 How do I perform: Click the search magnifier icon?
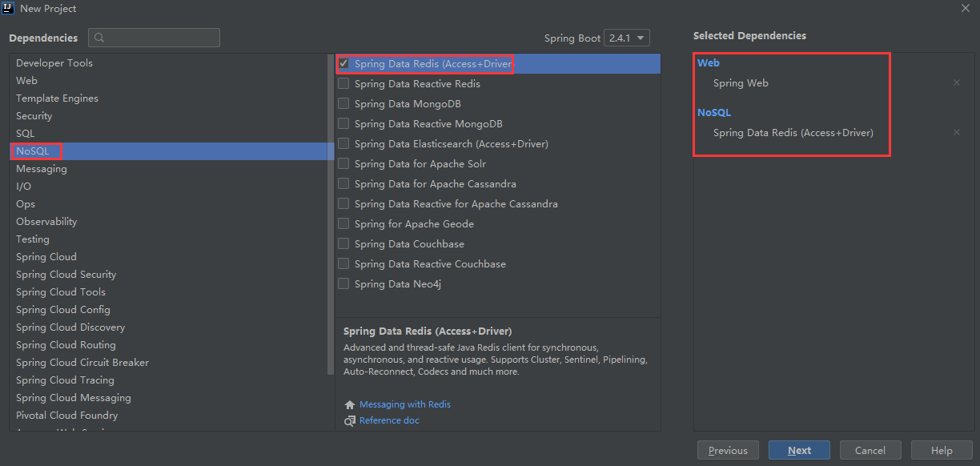pyautogui.click(x=100, y=38)
